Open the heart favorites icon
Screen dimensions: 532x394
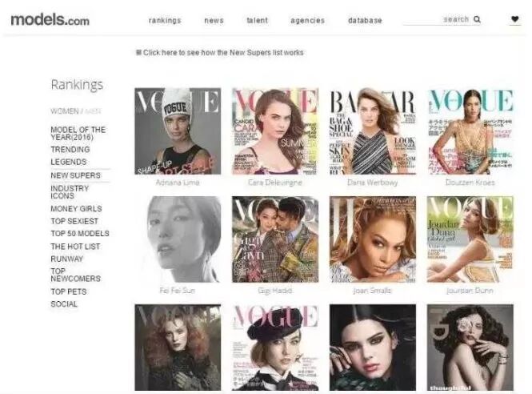[514, 19]
